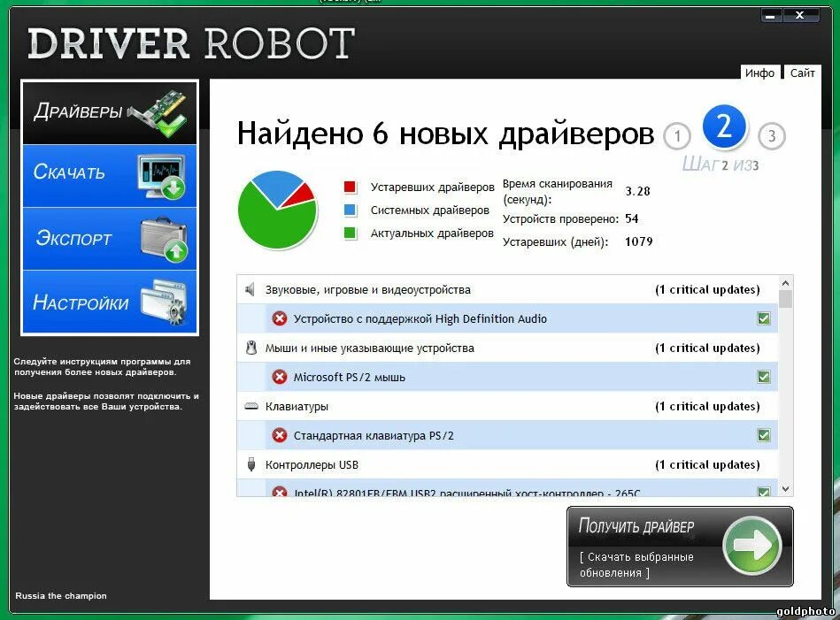Minimize the Driver Robot window
Viewport: 840px width, 620px height.
click(x=770, y=16)
